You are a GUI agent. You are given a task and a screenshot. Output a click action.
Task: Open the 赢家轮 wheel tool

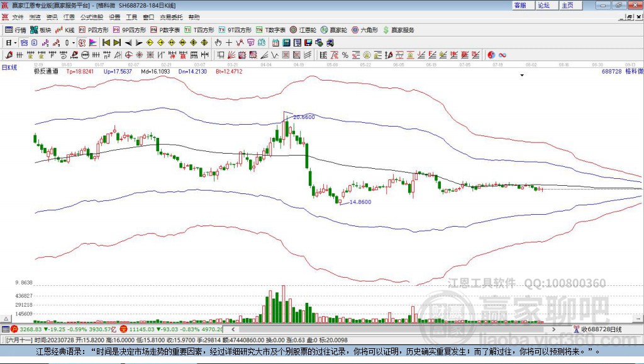tap(334, 30)
